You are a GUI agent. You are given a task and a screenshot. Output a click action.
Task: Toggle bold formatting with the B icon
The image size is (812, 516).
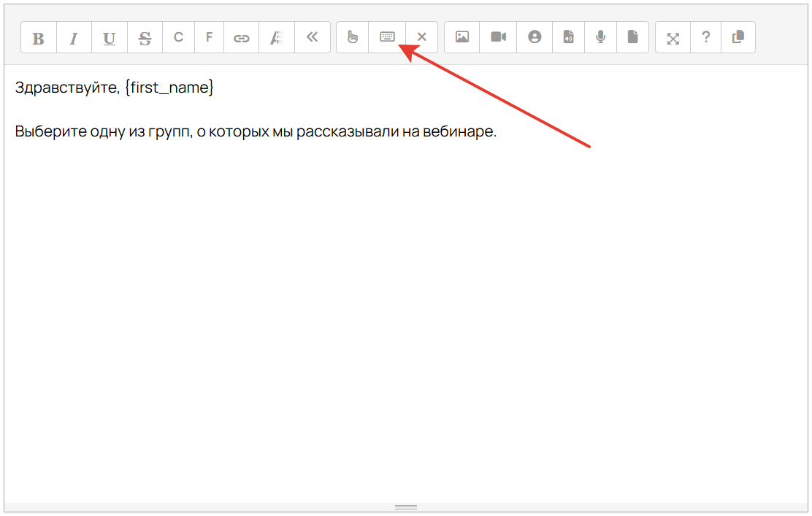click(x=39, y=37)
